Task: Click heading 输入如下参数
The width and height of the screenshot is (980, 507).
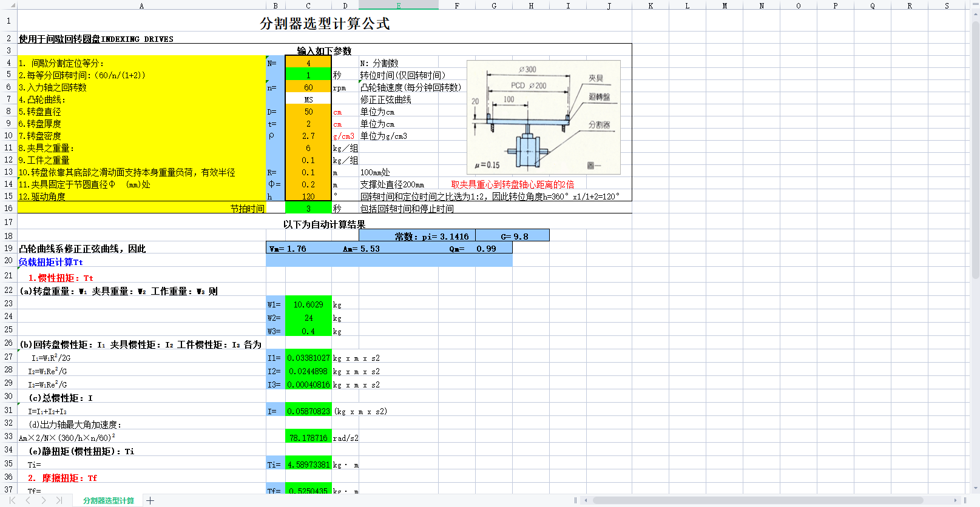Action: point(324,51)
